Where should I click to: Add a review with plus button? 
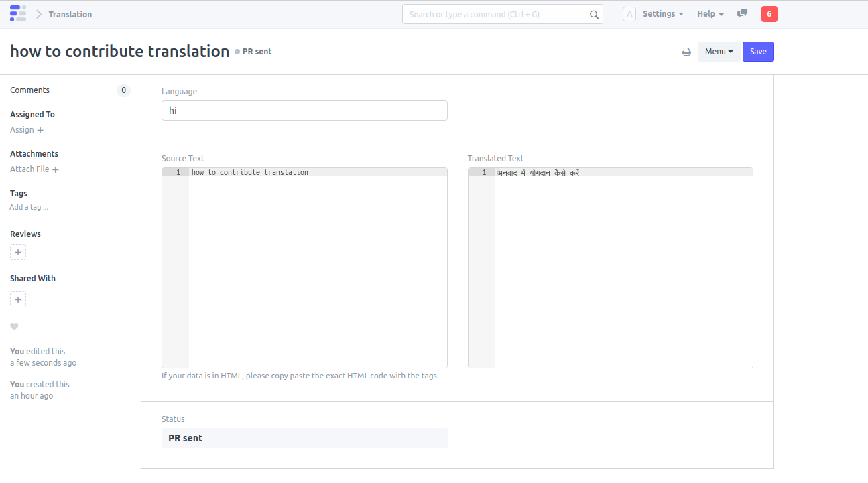tap(18, 252)
